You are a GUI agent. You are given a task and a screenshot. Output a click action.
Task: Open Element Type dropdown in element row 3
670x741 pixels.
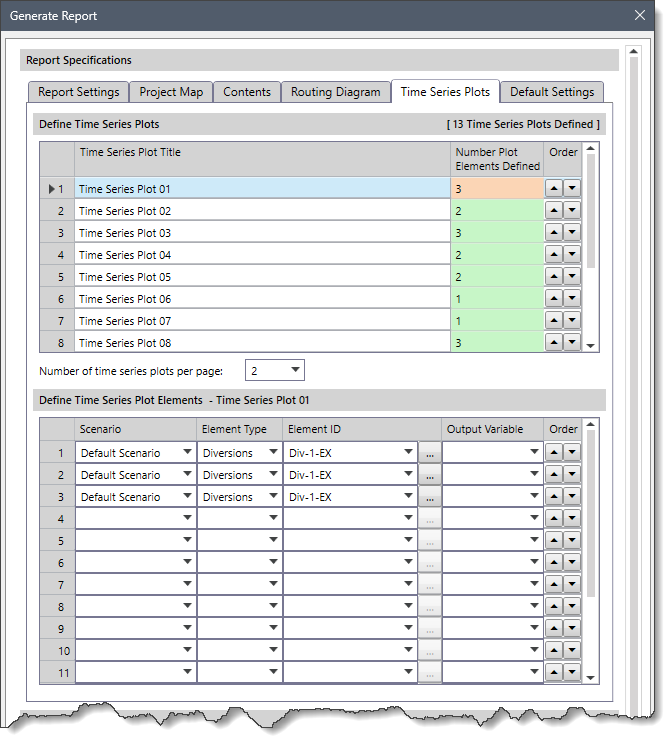click(x=273, y=496)
